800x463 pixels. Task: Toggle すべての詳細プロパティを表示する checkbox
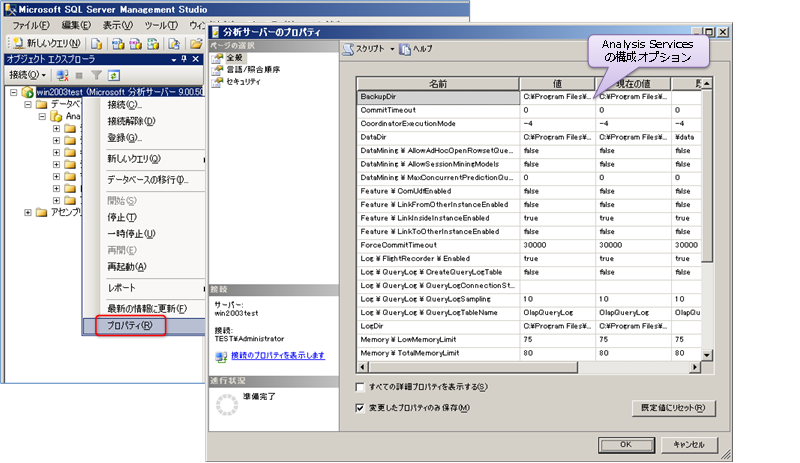(360, 387)
